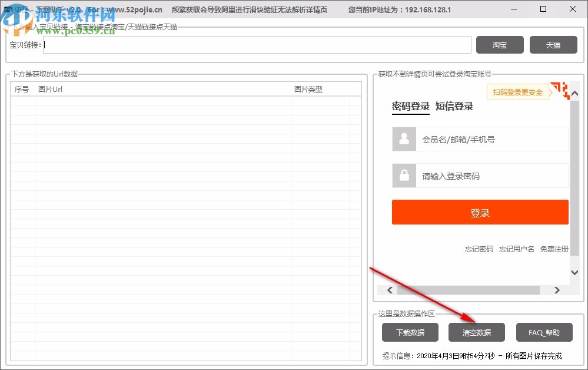This screenshot has height=370, width=588.
Task: Click the 淘宝 button next to the link field
Action: click(x=499, y=45)
